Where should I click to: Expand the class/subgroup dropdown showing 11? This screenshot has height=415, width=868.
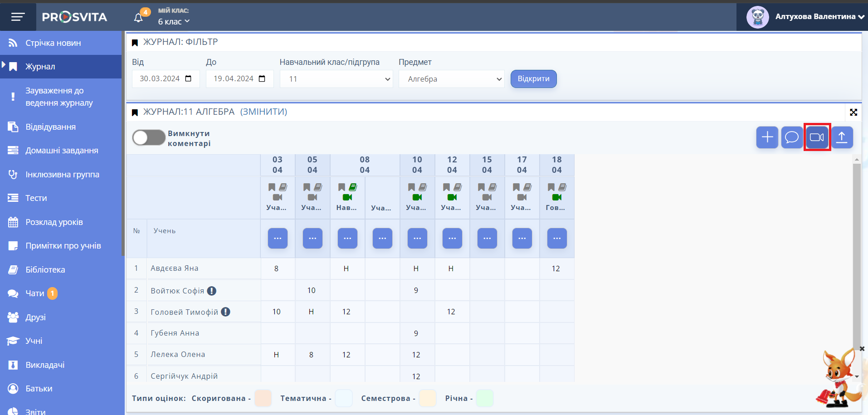(x=336, y=79)
